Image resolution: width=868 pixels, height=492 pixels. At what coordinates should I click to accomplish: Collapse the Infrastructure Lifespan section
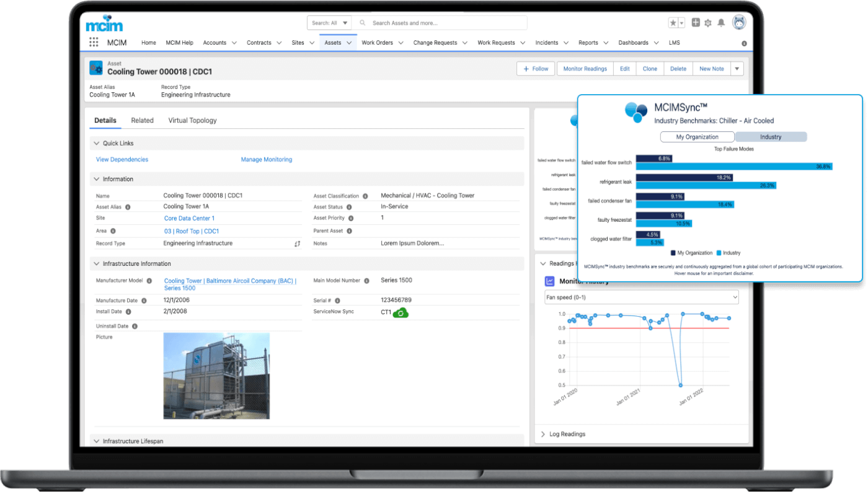[97, 441]
